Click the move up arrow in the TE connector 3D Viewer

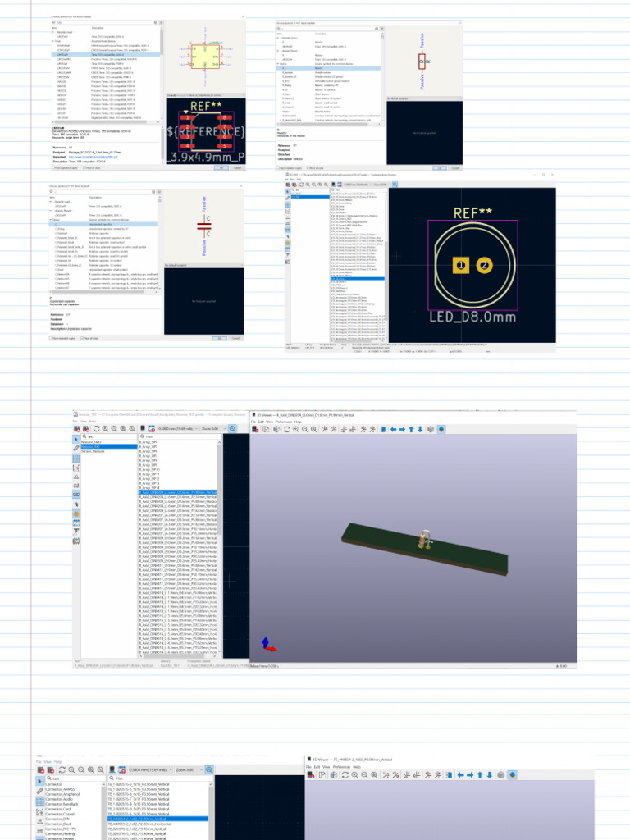[x=480, y=774]
